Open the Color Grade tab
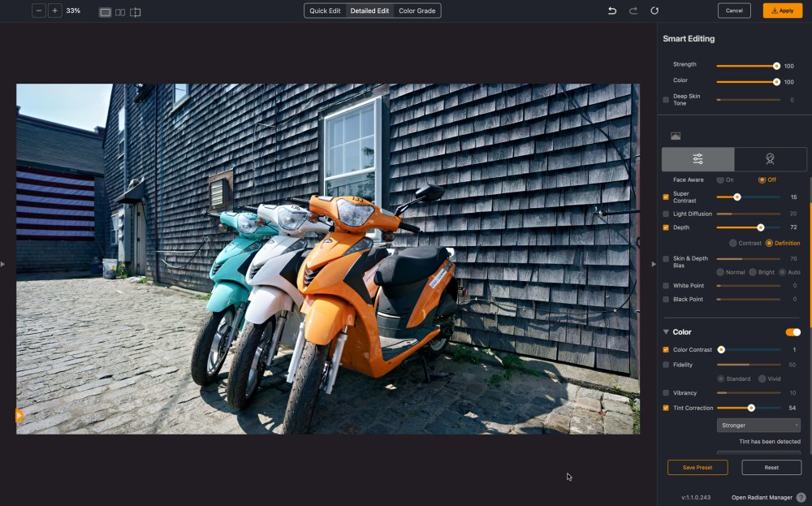Viewport: 812px width, 506px height. [x=417, y=11]
